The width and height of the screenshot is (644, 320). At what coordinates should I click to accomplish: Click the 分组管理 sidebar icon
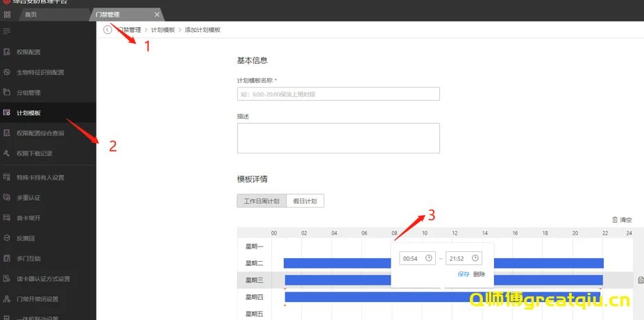7,92
